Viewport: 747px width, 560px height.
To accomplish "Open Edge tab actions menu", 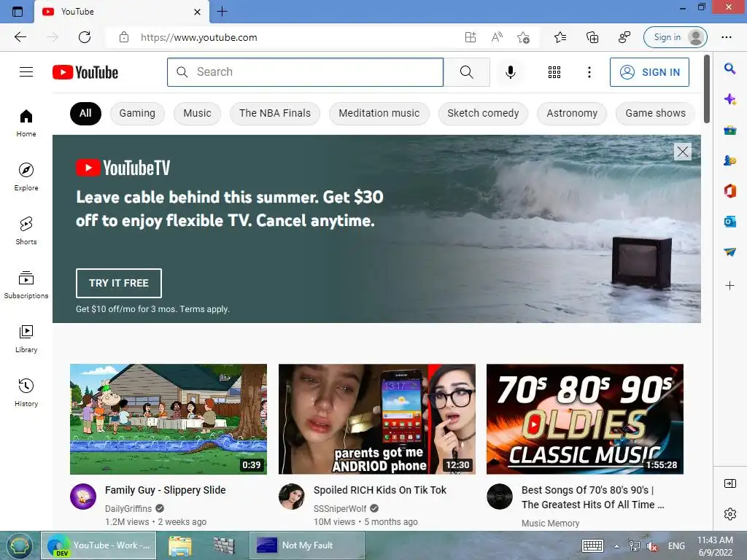I will click(x=18, y=12).
